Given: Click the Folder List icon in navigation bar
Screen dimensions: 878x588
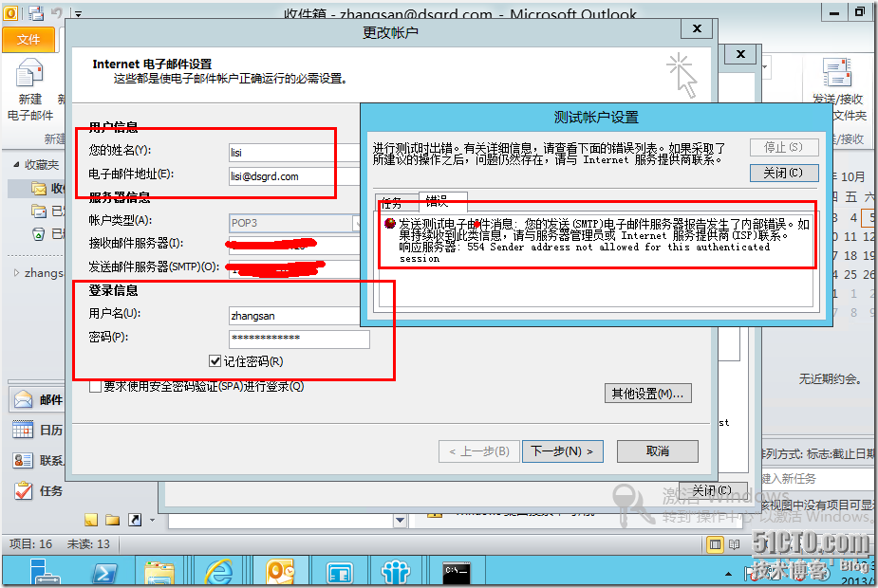Looking at the screenshot, I should coord(113,520).
